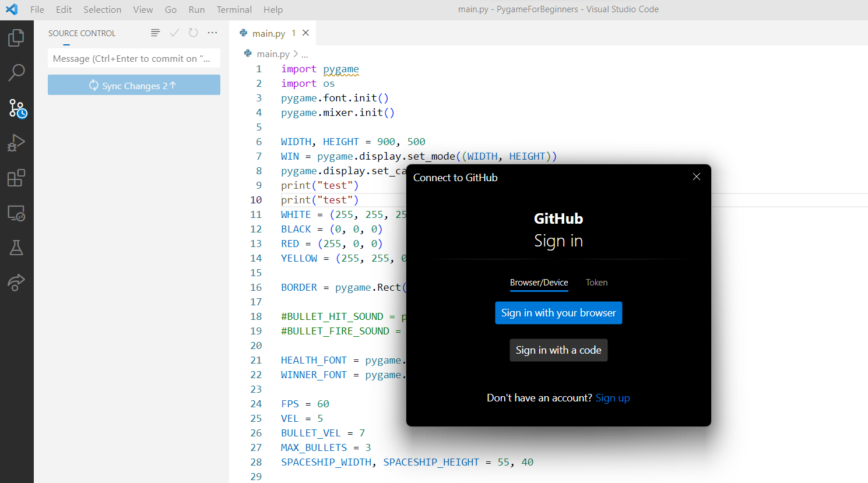Click the Sync Changes 2 button
868x483 pixels.
(x=134, y=85)
